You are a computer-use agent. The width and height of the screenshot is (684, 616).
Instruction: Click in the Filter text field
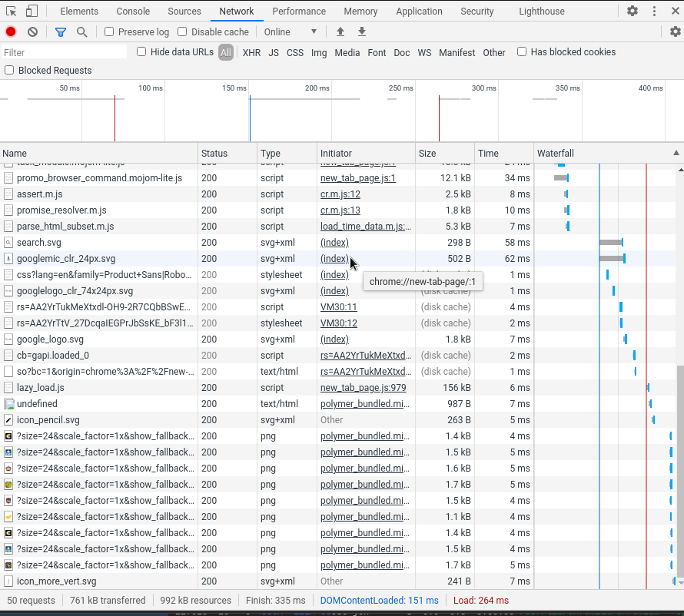(x=65, y=52)
